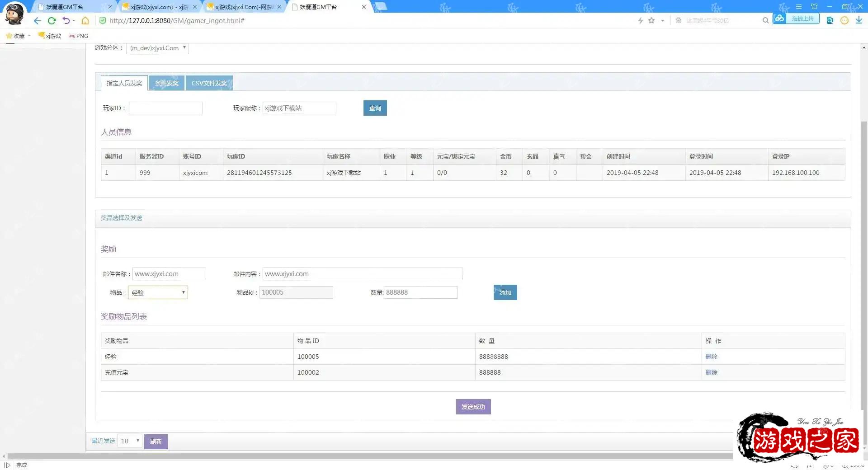The image size is (868, 470).
Task: Switch to the CSV文件发奖 tab
Action: point(209,83)
